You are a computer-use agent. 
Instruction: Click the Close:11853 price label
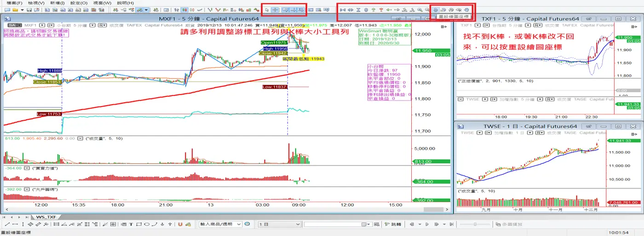[47, 82]
